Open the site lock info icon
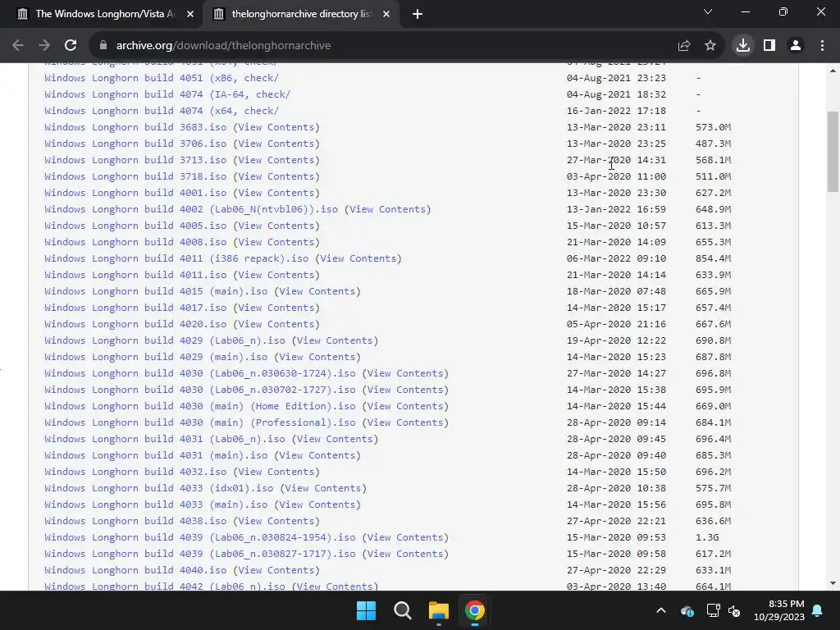840x630 pixels. [103, 46]
